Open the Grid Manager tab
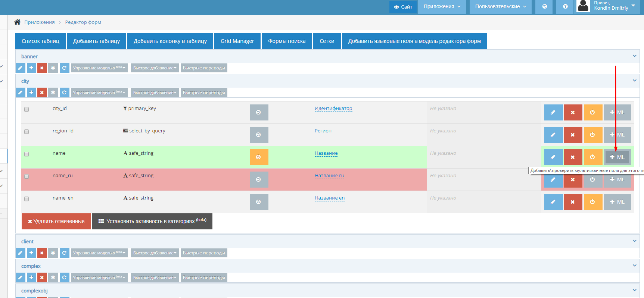 coord(237,41)
